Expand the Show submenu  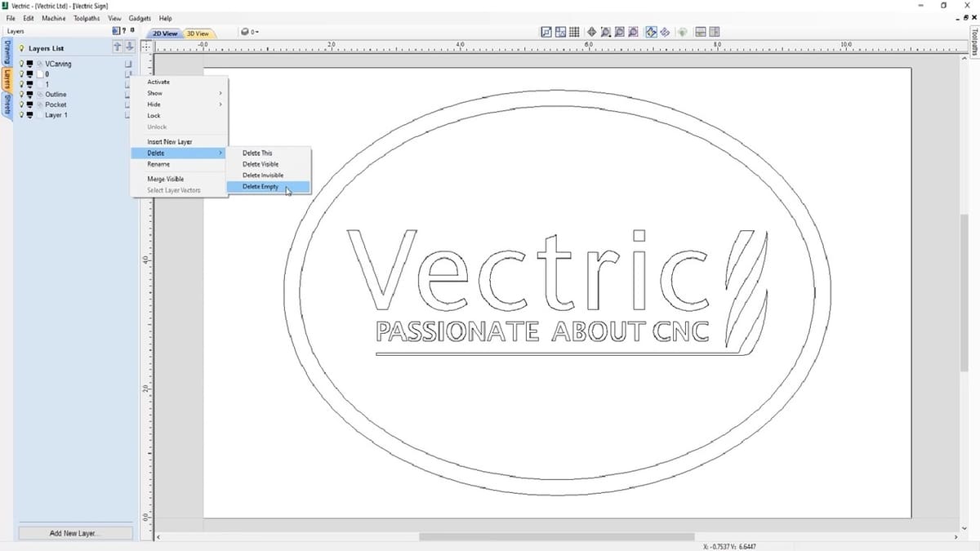(x=180, y=93)
